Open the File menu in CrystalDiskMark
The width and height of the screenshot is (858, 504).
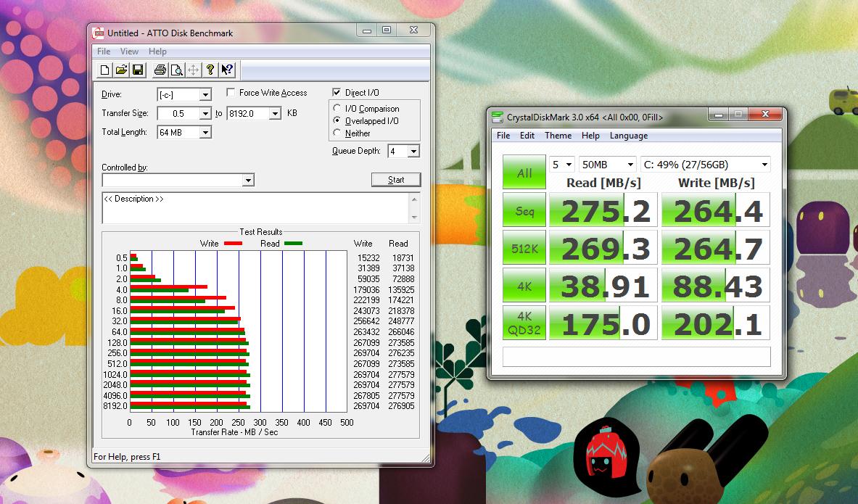click(503, 136)
